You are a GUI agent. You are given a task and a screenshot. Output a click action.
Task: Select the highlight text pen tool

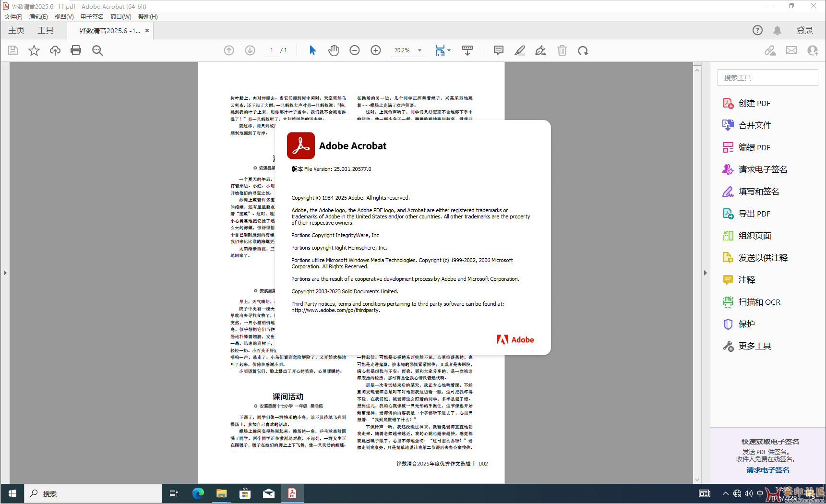tap(520, 50)
